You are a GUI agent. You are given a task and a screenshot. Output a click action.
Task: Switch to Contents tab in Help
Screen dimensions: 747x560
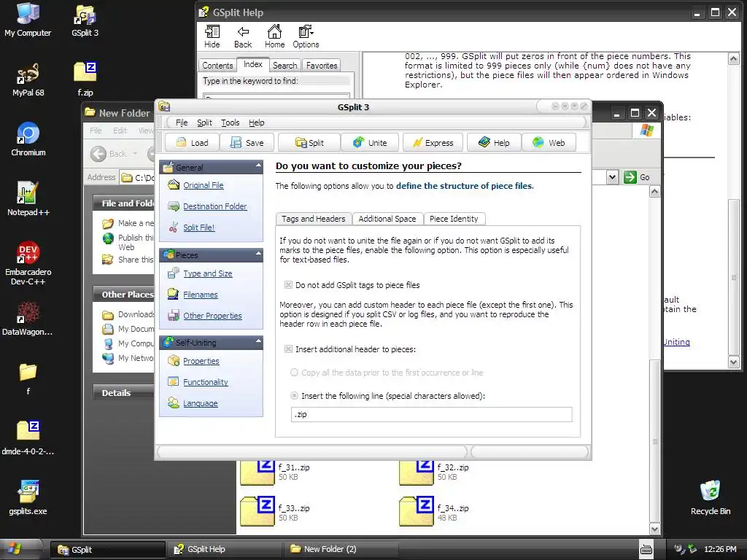click(x=217, y=66)
